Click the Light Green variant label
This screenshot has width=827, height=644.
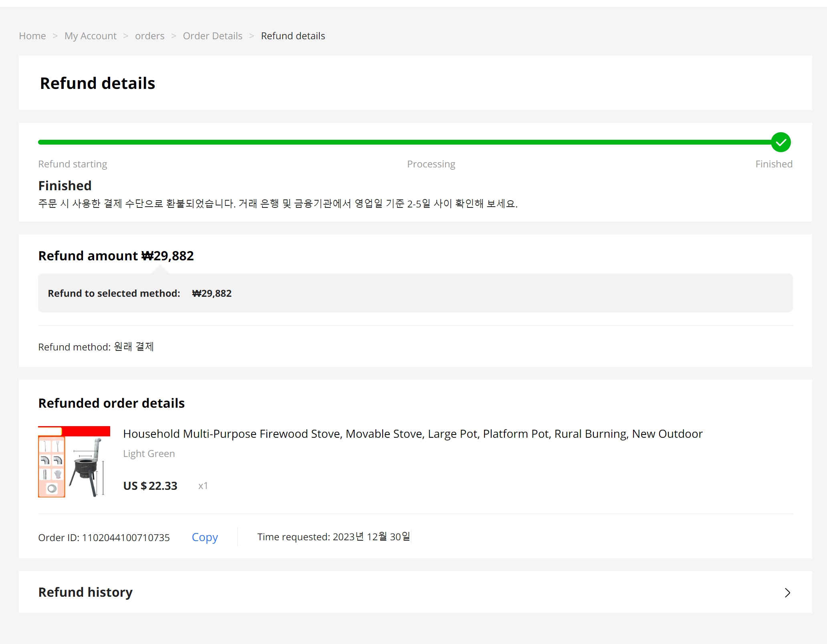pyautogui.click(x=149, y=454)
